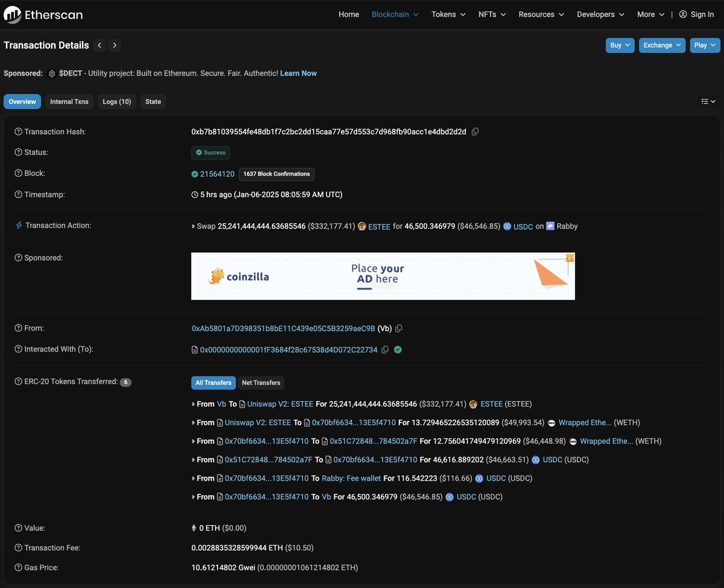Open block 21564120 details
The width and height of the screenshot is (724, 588).
click(x=217, y=174)
